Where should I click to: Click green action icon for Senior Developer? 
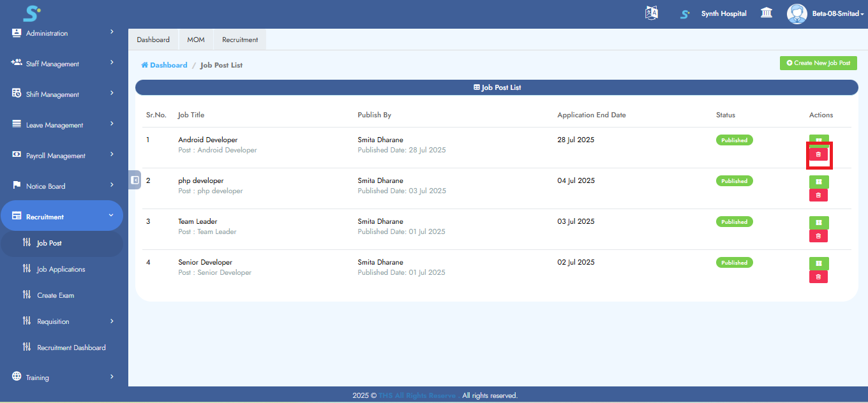[x=818, y=263]
